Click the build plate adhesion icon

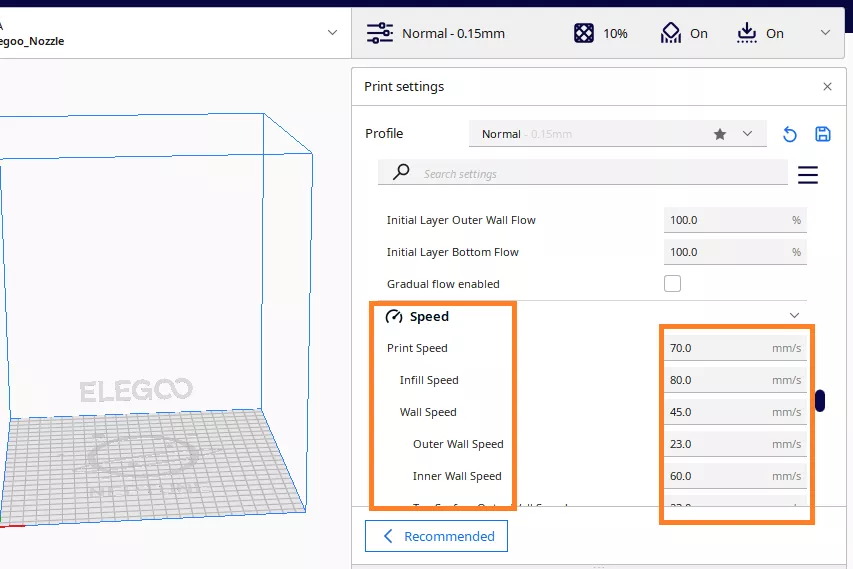coord(747,33)
